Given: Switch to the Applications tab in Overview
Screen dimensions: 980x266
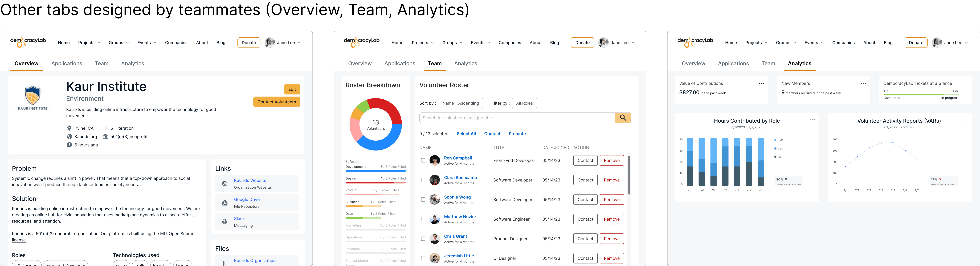Looking at the screenshot, I should point(67,64).
